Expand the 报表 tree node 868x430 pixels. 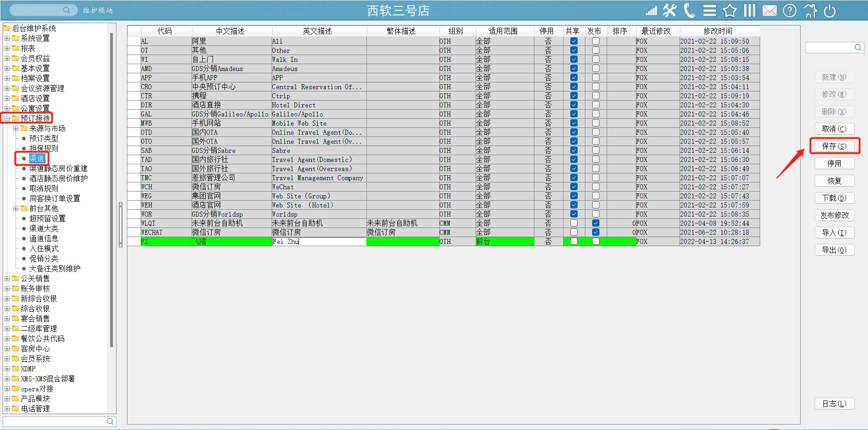click(x=7, y=48)
